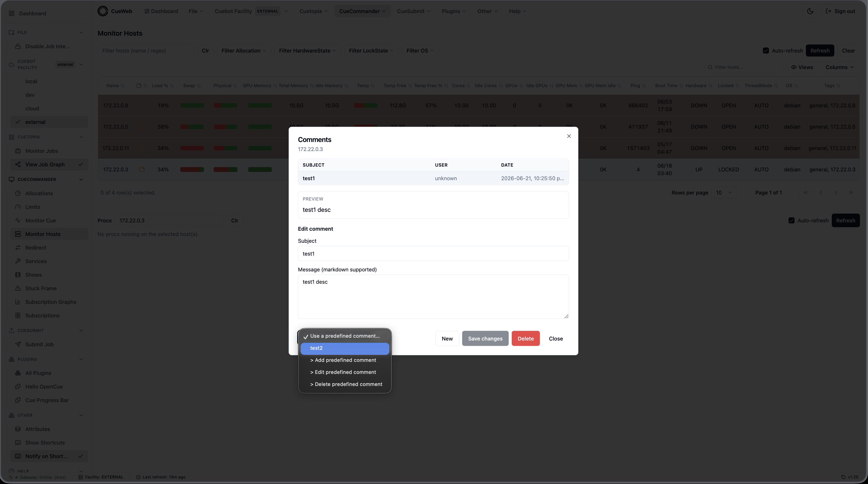868x484 pixels.
Task: Click the Disable Job Interaction lock item
Action: [x=49, y=46]
